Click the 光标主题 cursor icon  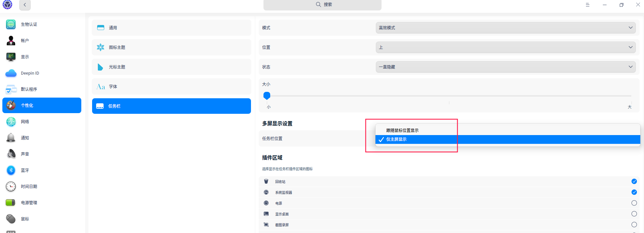[x=100, y=67]
